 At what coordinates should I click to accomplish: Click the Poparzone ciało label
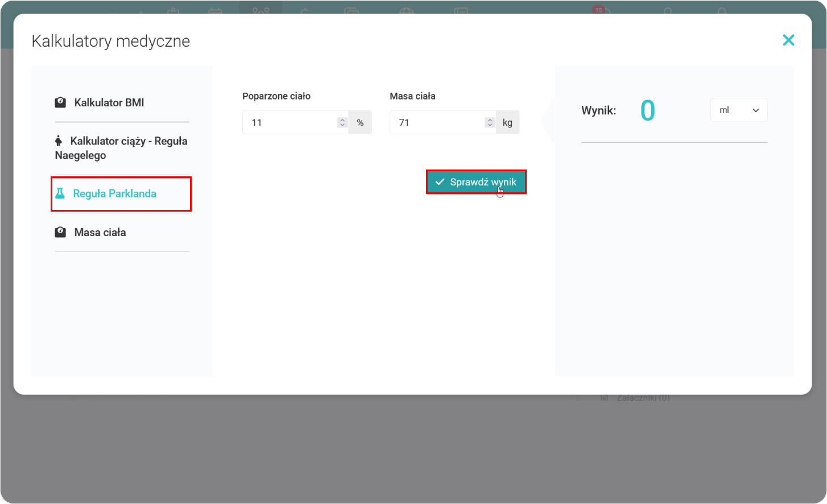pyautogui.click(x=276, y=96)
